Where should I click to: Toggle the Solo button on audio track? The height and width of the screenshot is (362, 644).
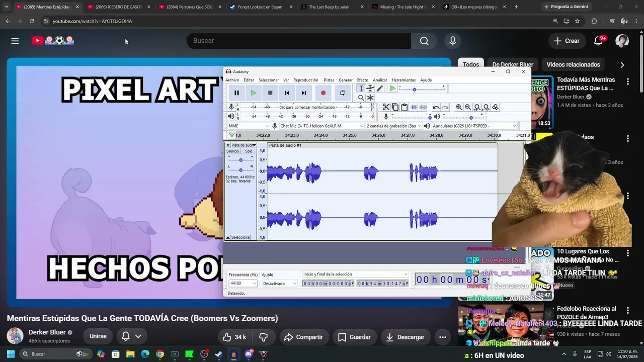pyautogui.click(x=249, y=151)
